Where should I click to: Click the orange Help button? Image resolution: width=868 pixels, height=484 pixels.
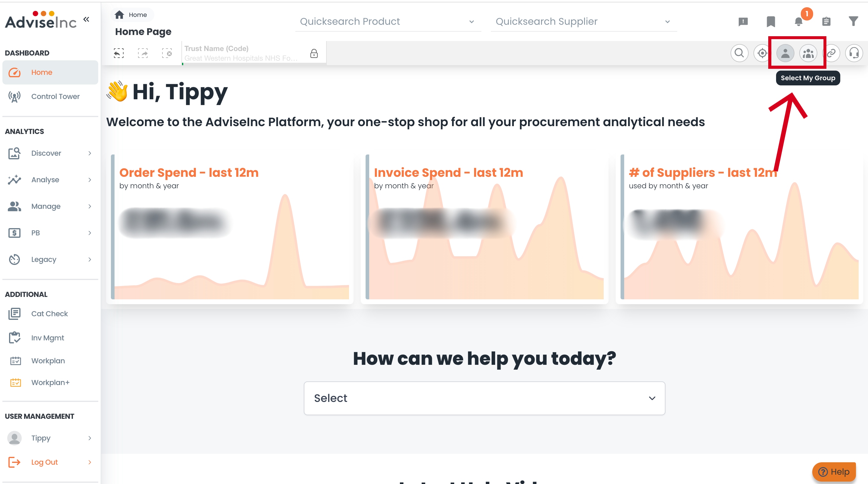tap(834, 472)
